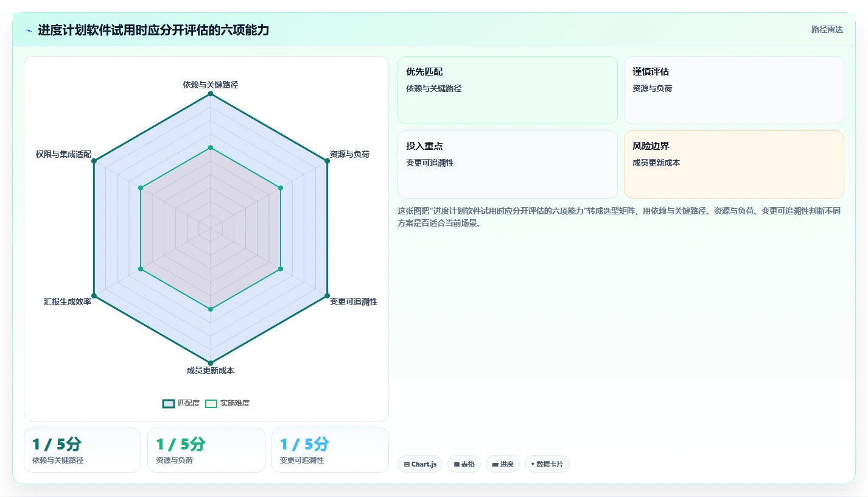Open the 谨慎评估 card
Screen dimensions: 868x497
coord(734,90)
